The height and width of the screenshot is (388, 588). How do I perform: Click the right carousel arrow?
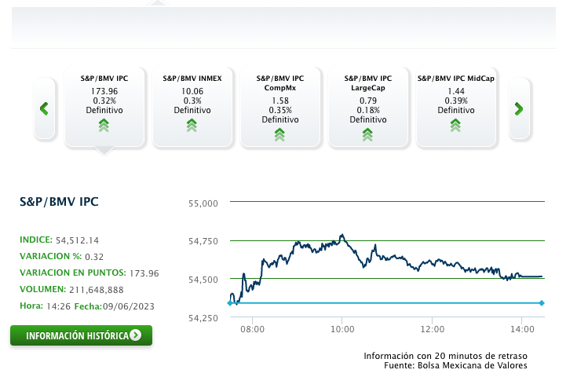518,108
